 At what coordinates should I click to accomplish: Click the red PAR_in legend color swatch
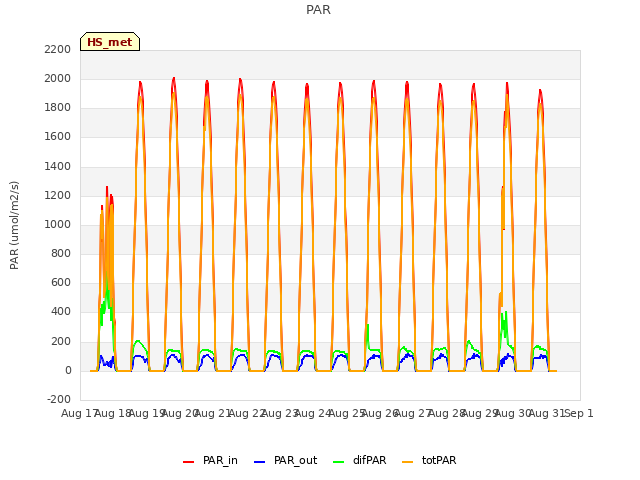tap(189, 462)
